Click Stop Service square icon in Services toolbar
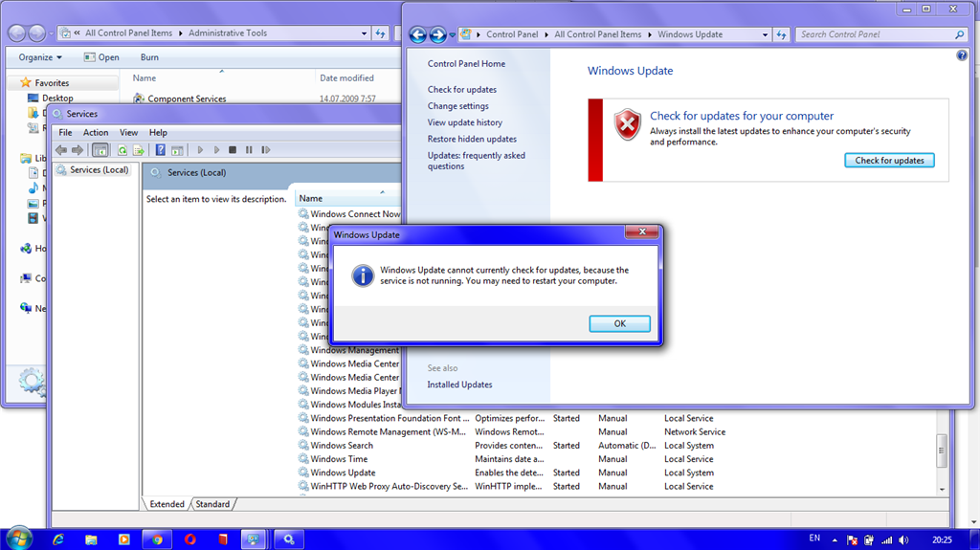 [233, 150]
